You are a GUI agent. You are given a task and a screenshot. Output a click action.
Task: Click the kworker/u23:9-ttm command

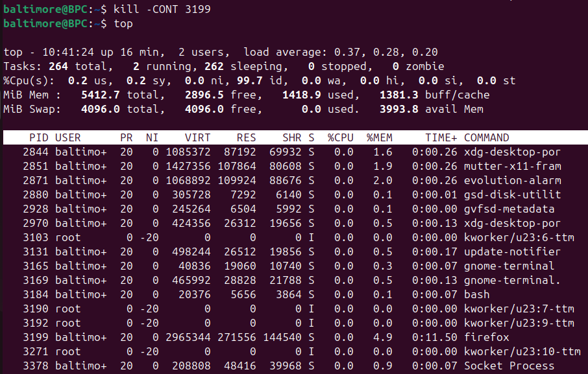[x=519, y=323]
